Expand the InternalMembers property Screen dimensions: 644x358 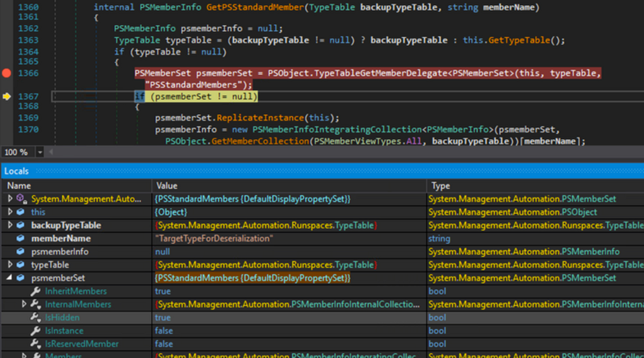point(24,304)
